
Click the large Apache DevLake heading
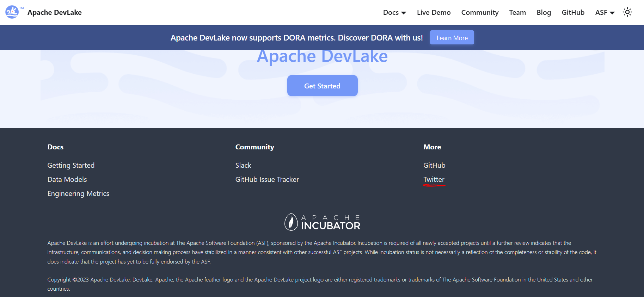(x=322, y=57)
